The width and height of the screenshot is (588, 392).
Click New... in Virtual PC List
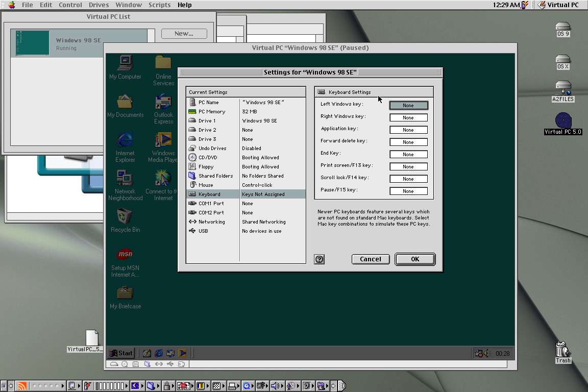(x=184, y=33)
